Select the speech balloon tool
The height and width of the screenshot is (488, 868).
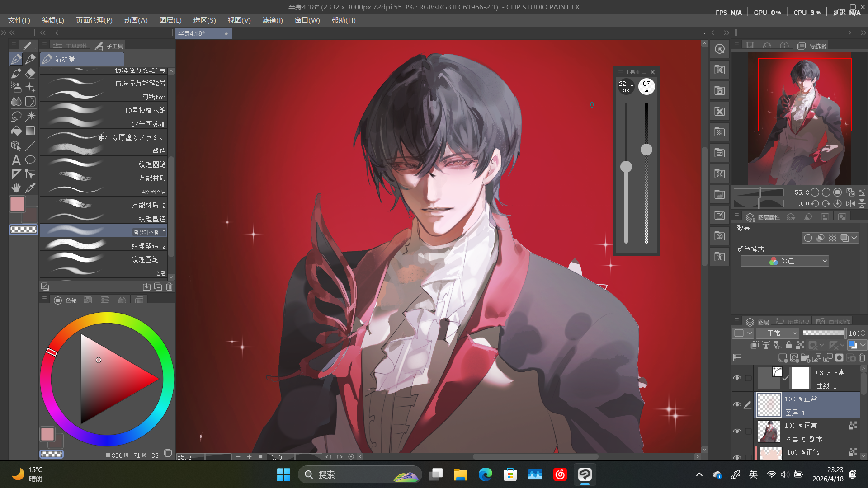point(30,160)
